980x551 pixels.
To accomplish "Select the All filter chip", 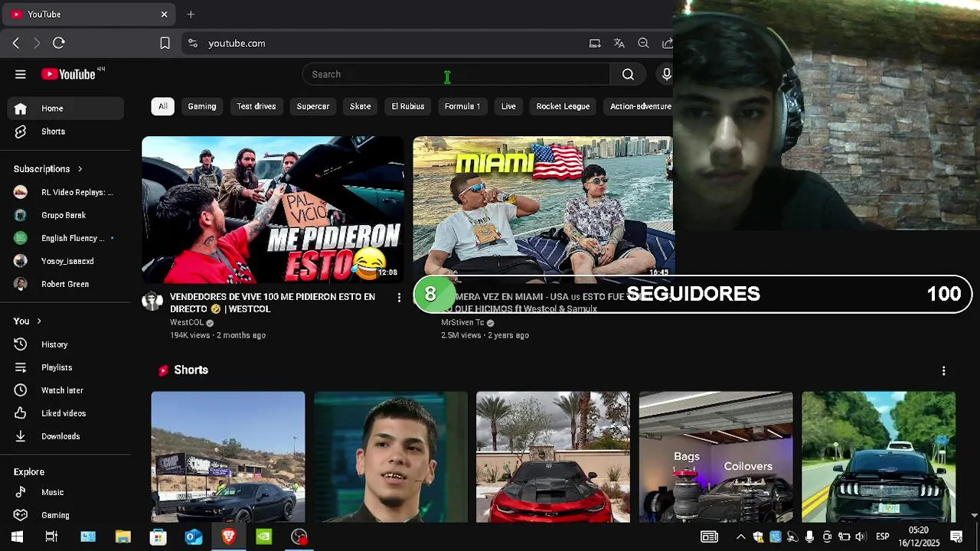I will (163, 106).
